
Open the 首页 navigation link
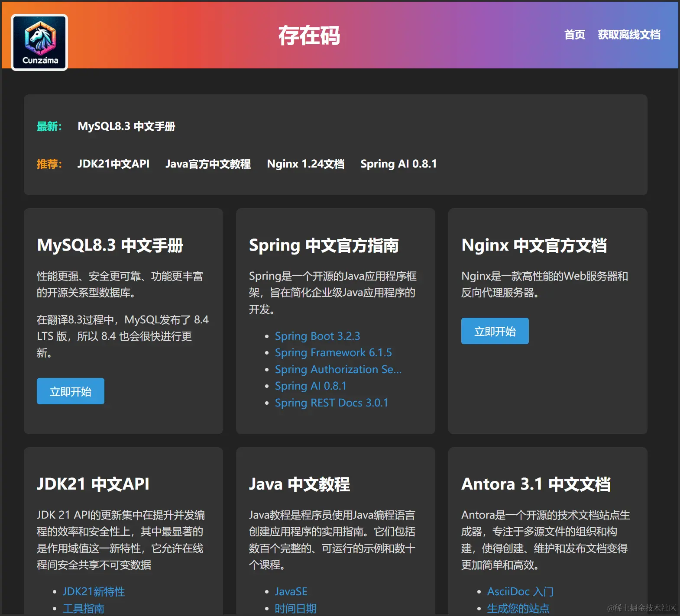(x=574, y=35)
